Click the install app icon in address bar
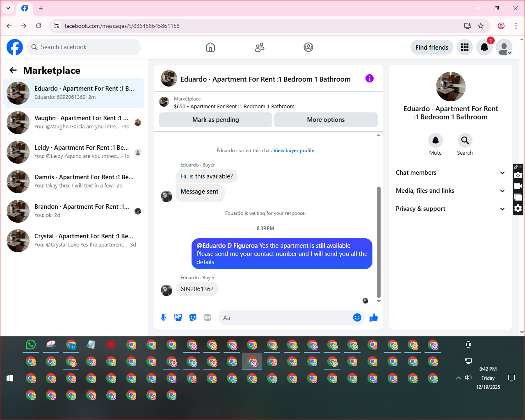Image resolution: width=525 pixels, height=420 pixels. click(x=467, y=26)
